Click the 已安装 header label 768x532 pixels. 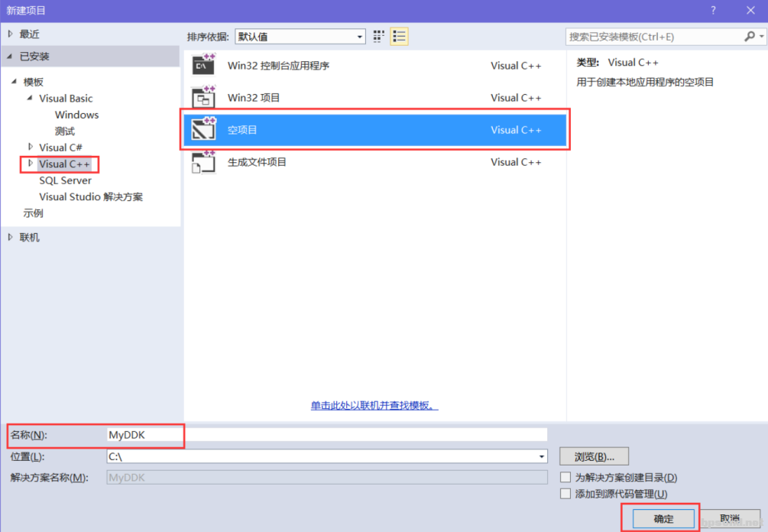34,57
